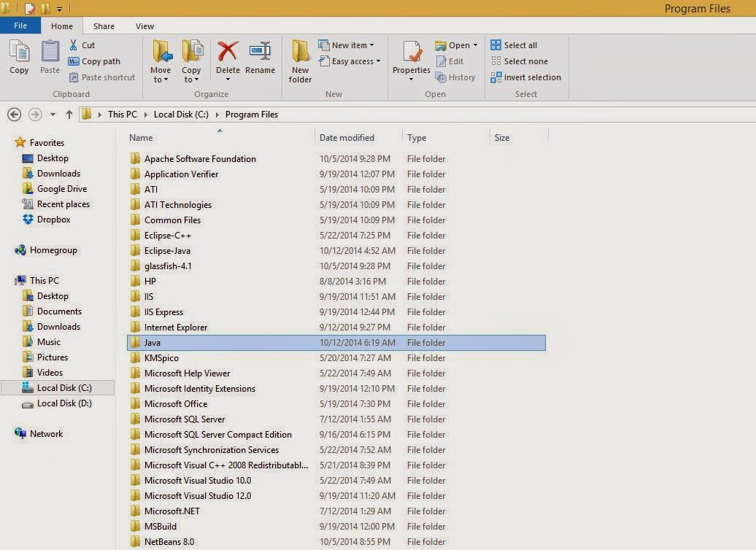Click the Move to folder icon

161,52
